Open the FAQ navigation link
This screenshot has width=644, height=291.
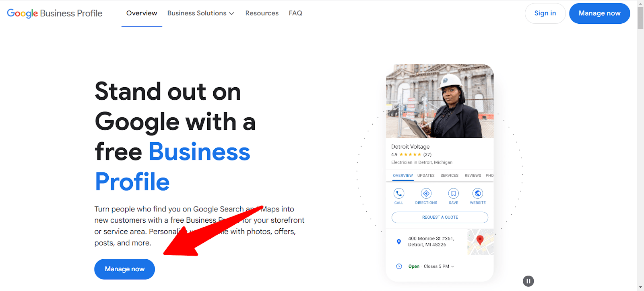[x=295, y=13]
